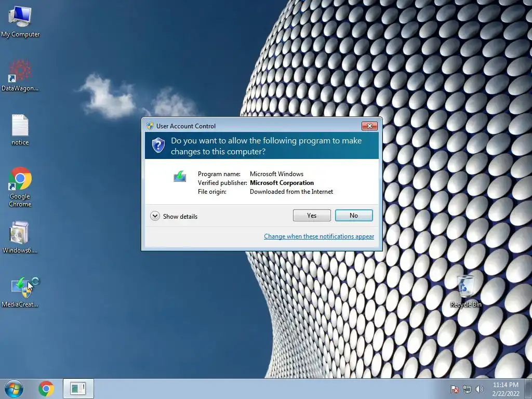Open the My Computer desktop icon
This screenshot has height=399, width=532.
(20, 21)
